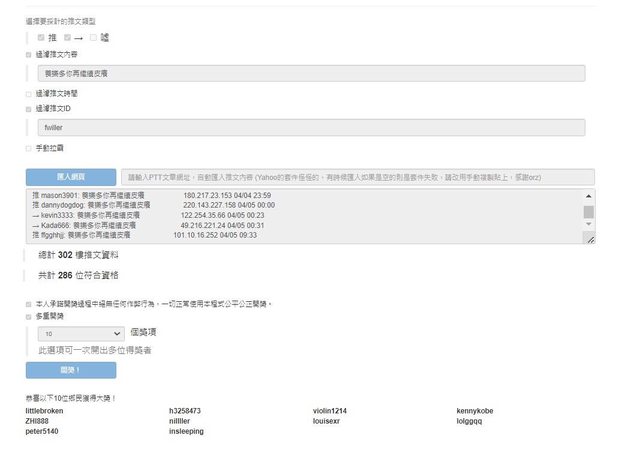Click the scroll up arrow in comments list
This screenshot has width=640, height=450.
[x=589, y=196]
